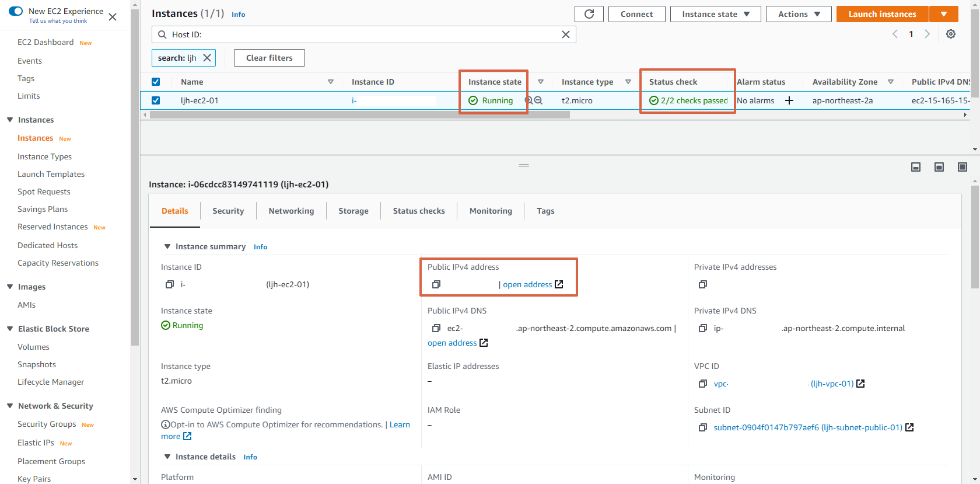Sort by Name column arrow
The image size is (980, 484).
[331, 82]
